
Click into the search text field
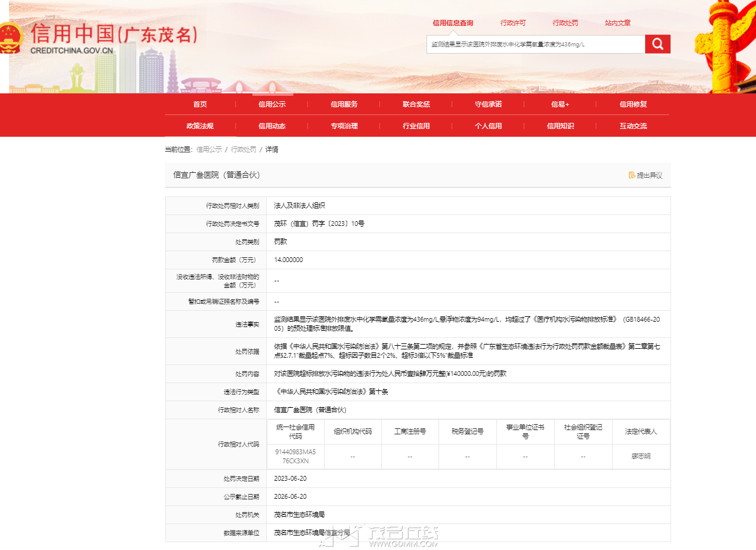coord(536,45)
